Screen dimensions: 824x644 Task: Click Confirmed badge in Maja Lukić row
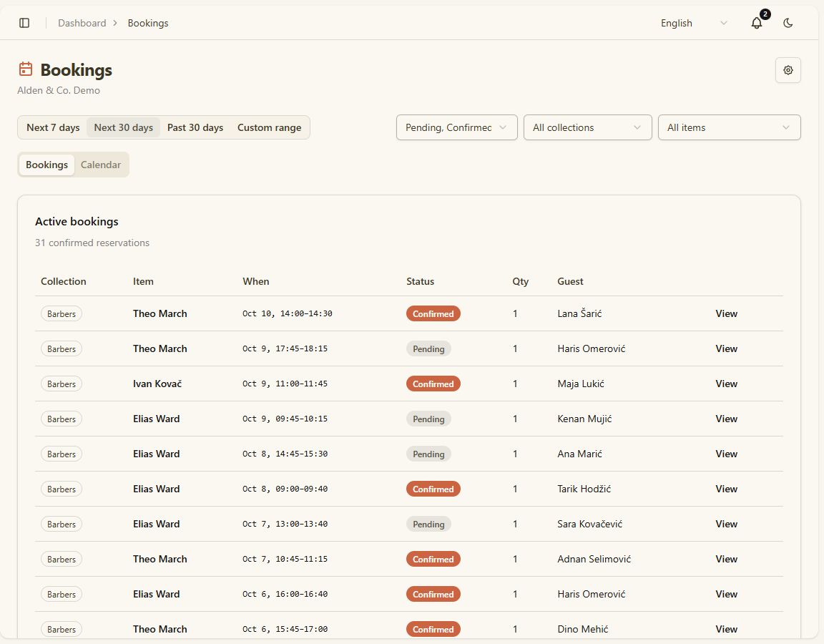(433, 384)
